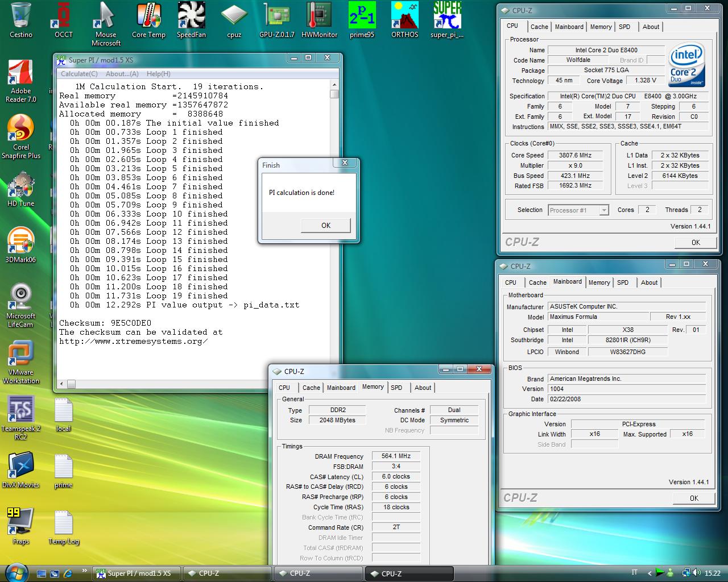This screenshot has width=728, height=582.
Task: Switch to Cache tab in processor CPU-Z window
Action: pos(539,27)
